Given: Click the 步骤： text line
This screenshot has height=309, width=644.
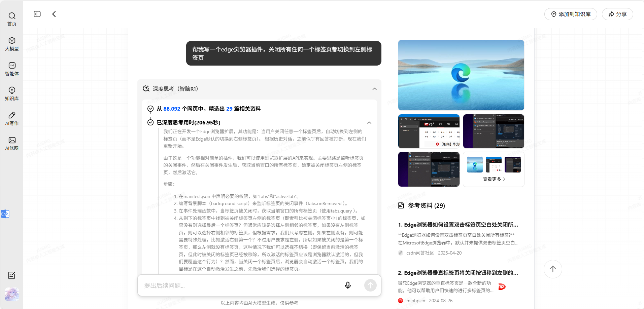Looking at the screenshot, I should 169,184.
